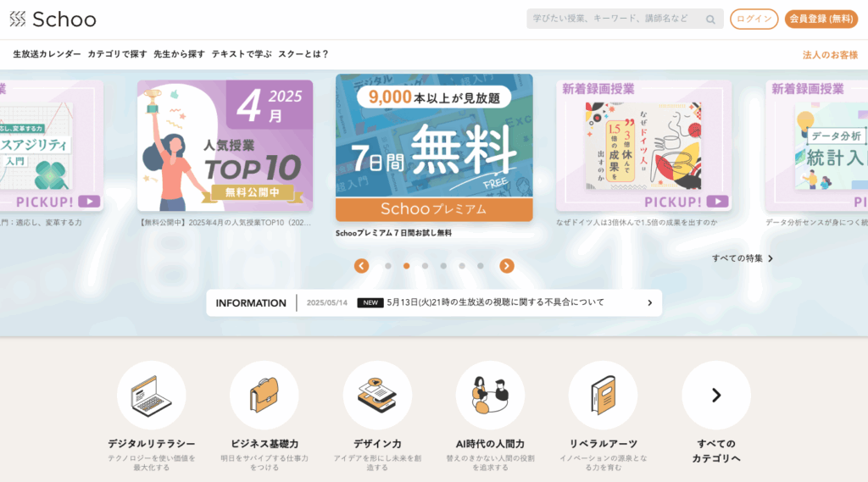Select the third carousel pagination dot
Viewport: 868px width, 482px height.
pyautogui.click(x=426, y=266)
